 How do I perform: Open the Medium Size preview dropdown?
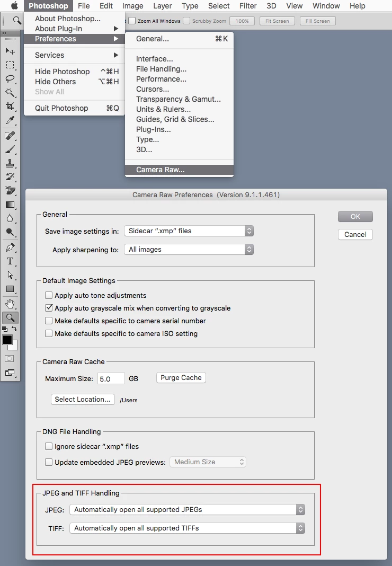208,462
